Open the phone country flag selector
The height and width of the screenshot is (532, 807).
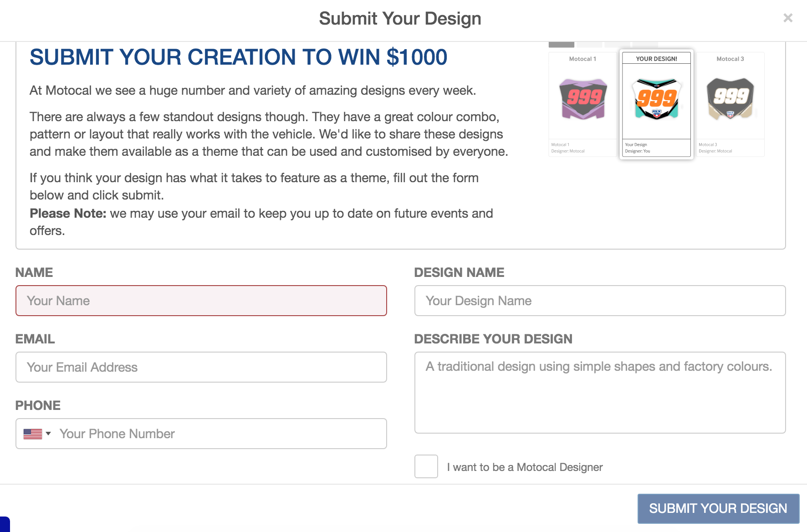click(32, 434)
